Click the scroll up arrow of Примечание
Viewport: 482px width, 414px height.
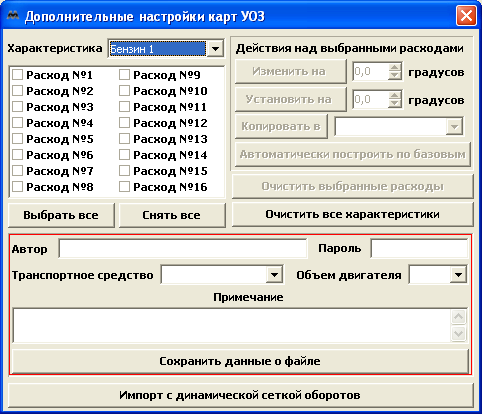[x=459, y=317]
